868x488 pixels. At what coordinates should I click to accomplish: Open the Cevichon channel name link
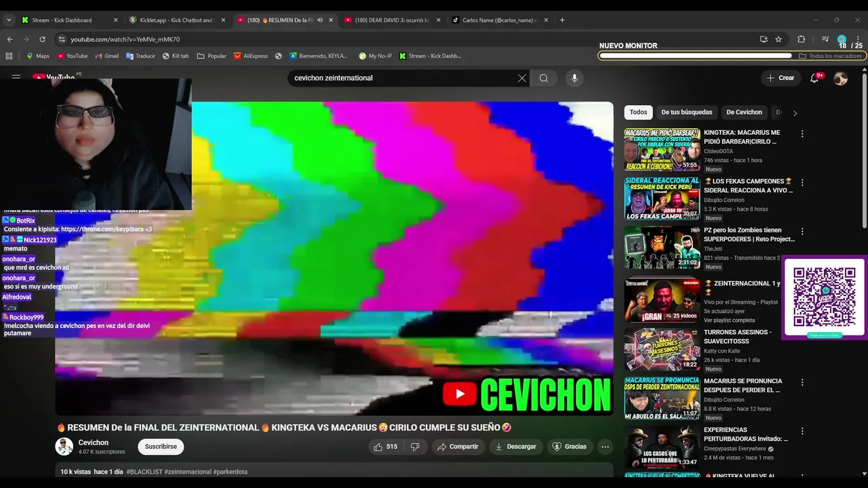click(x=93, y=443)
